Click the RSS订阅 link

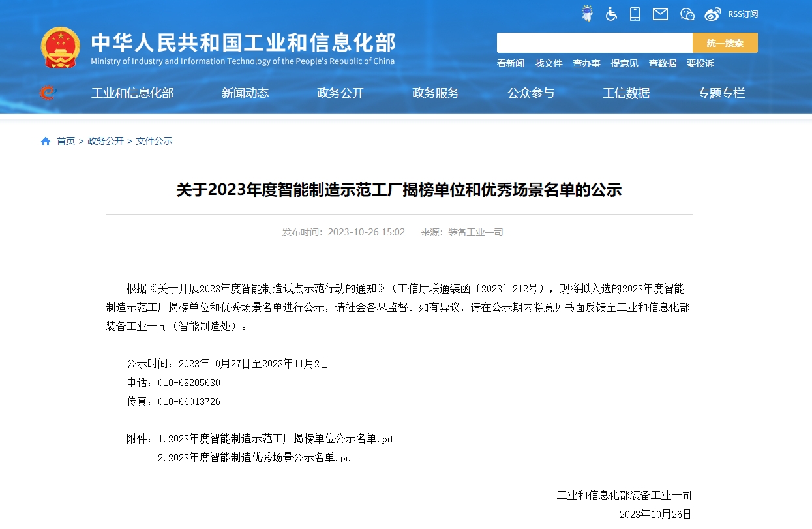pos(743,14)
